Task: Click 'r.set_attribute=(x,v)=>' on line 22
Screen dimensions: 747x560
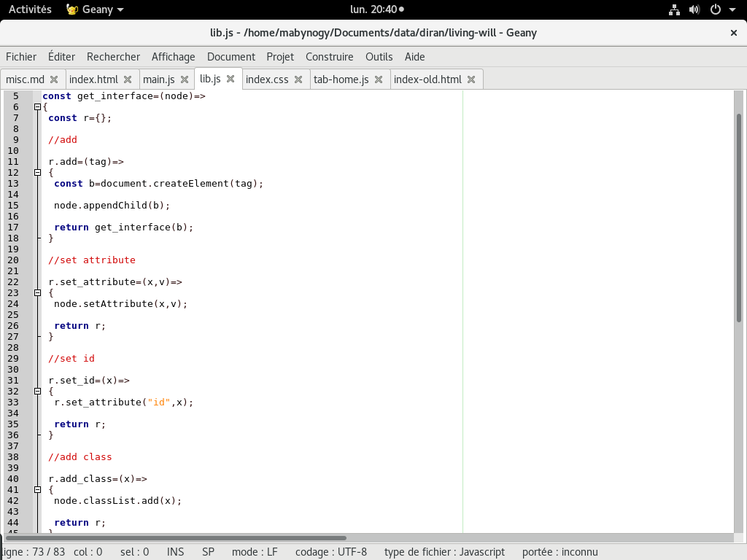Action: [115, 282]
